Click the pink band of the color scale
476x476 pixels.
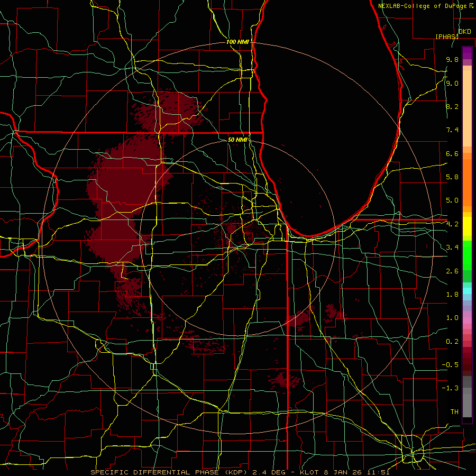[467, 321]
